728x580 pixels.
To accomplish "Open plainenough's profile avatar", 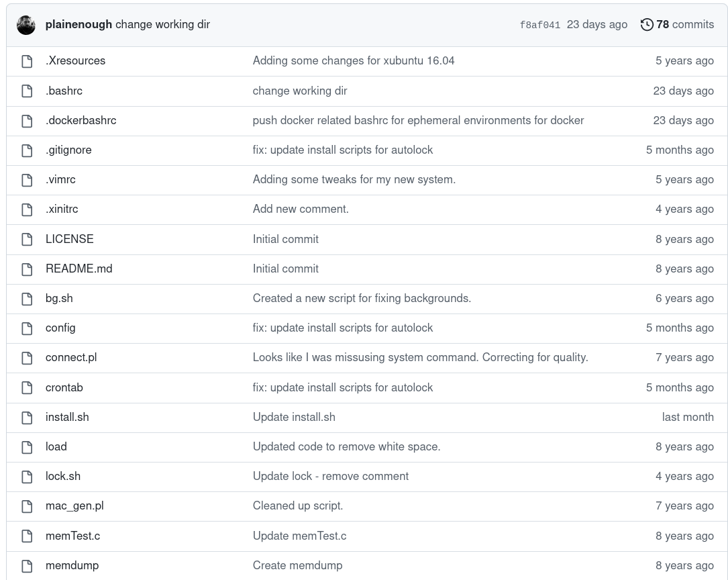I will click(x=26, y=24).
